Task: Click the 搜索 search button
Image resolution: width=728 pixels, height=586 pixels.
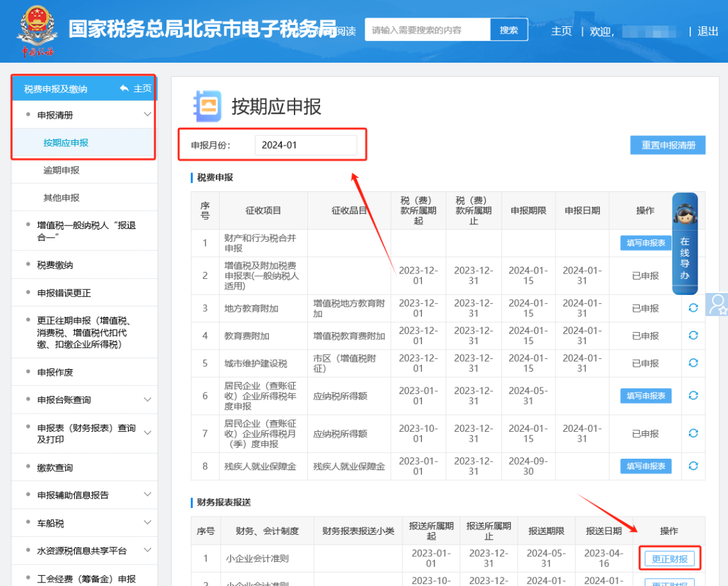Action: coord(509,30)
